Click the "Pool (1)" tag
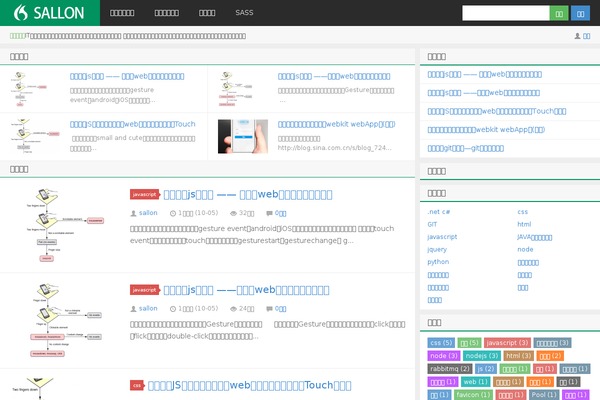 coord(544,395)
